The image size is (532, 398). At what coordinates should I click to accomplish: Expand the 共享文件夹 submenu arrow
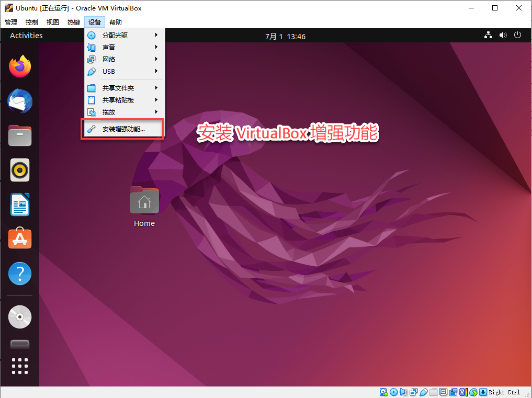pyautogui.click(x=156, y=87)
